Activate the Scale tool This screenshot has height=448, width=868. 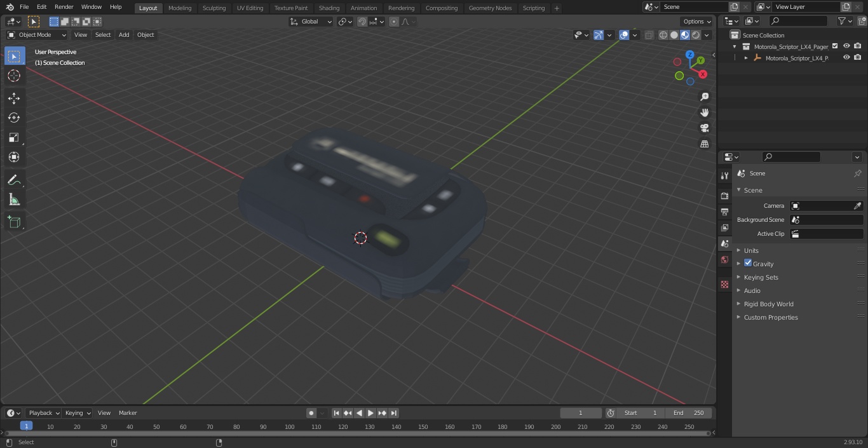(x=14, y=137)
